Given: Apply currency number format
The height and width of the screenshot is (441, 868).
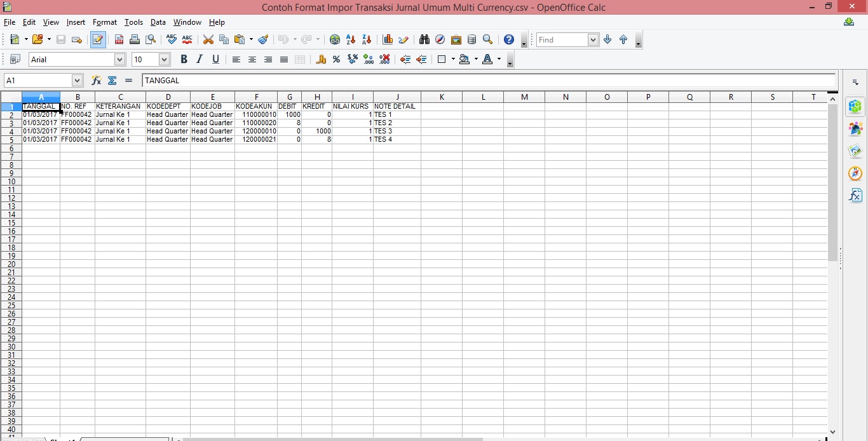Looking at the screenshot, I should point(321,59).
